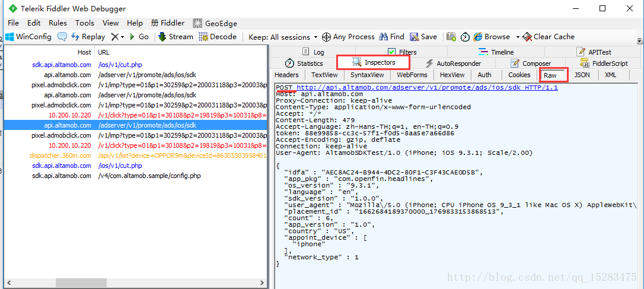Switch to the Inspectors tab
Viewport: 644px width, 289px height.
coord(374,62)
